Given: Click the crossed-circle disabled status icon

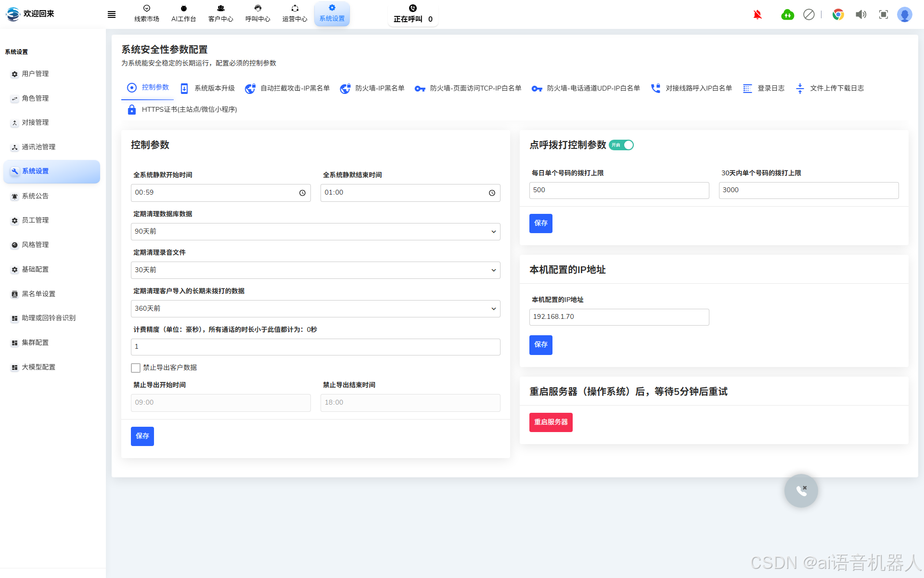Looking at the screenshot, I should 809,14.
